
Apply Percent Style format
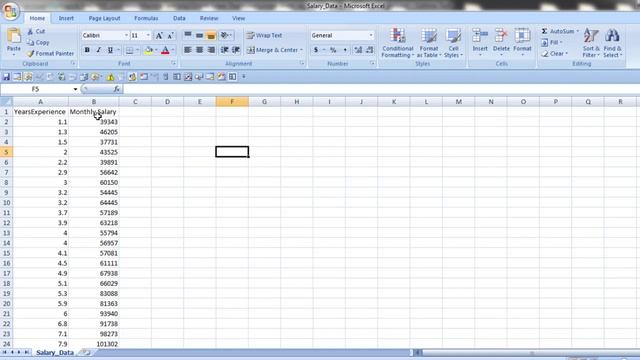[x=333, y=50]
